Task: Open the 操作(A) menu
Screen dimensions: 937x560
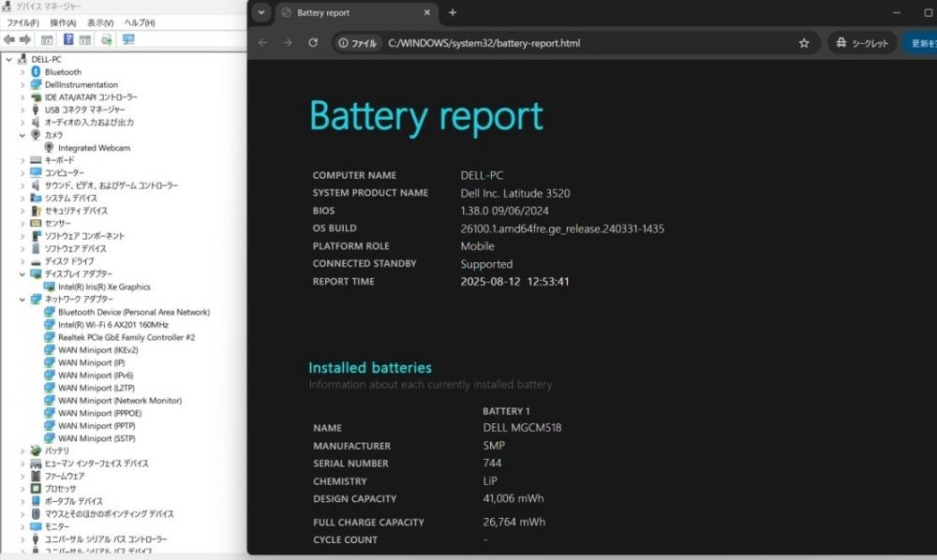Action: 63,22
